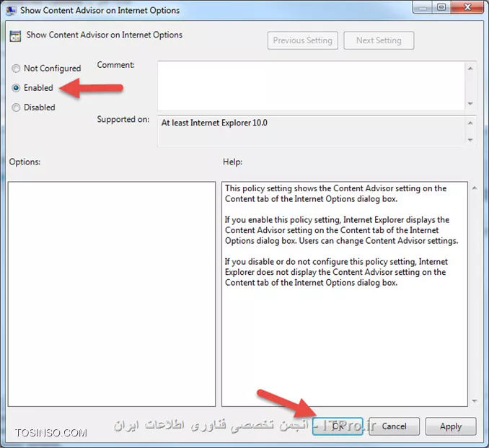Click the Help pane scroll up arrow

coord(475,188)
